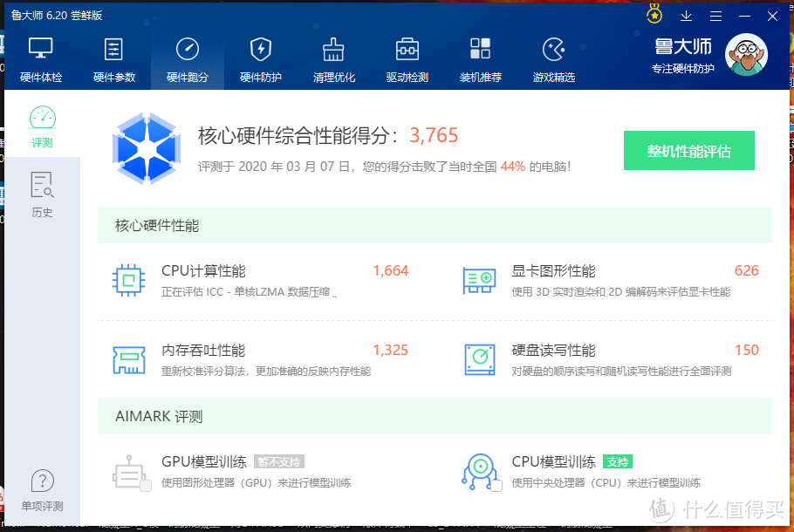Click the 整机性能评估 button
Screen dimensions: 794x532
point(688,151)
